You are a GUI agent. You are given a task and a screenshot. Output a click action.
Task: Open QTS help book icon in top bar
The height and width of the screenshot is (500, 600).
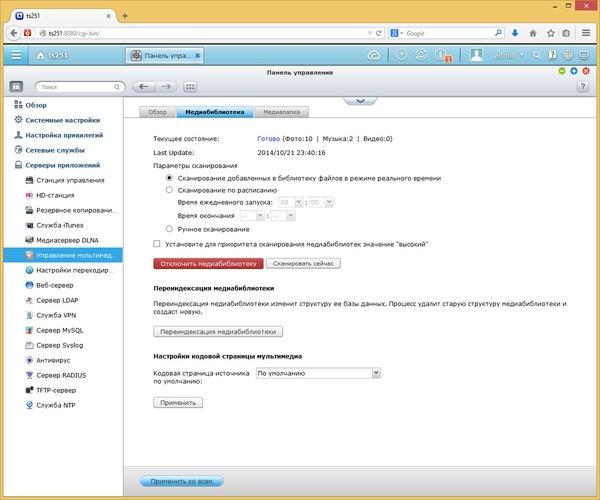(x=552, y=55)
